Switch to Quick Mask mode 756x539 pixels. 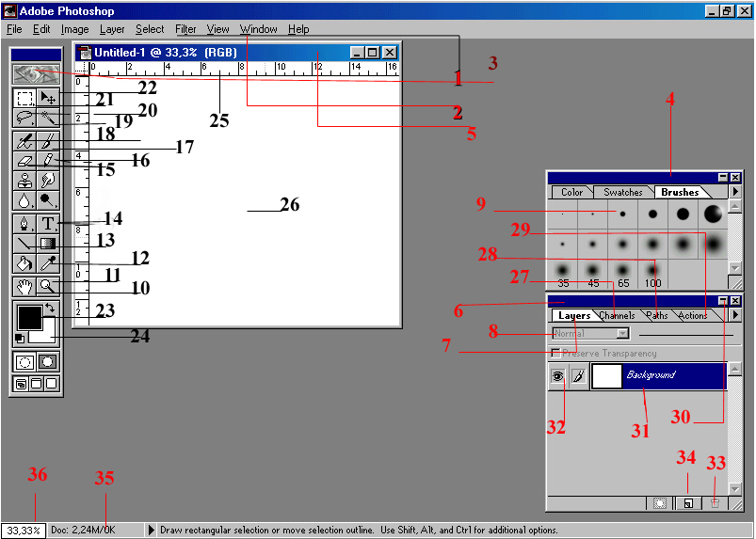point(48,362)
